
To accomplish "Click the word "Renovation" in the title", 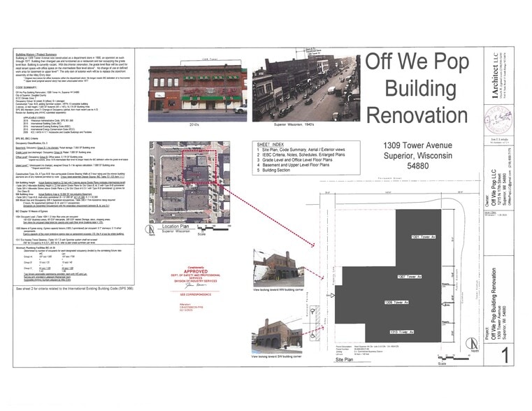I will coord(417,115).
